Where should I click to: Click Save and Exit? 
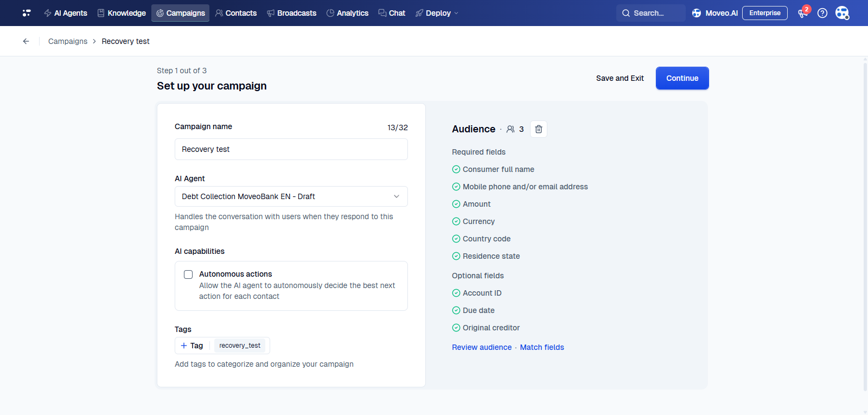tap(620, 78)
